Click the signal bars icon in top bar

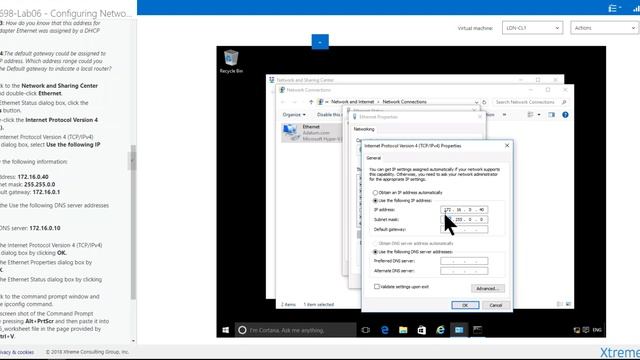click(x=636, y=8)
